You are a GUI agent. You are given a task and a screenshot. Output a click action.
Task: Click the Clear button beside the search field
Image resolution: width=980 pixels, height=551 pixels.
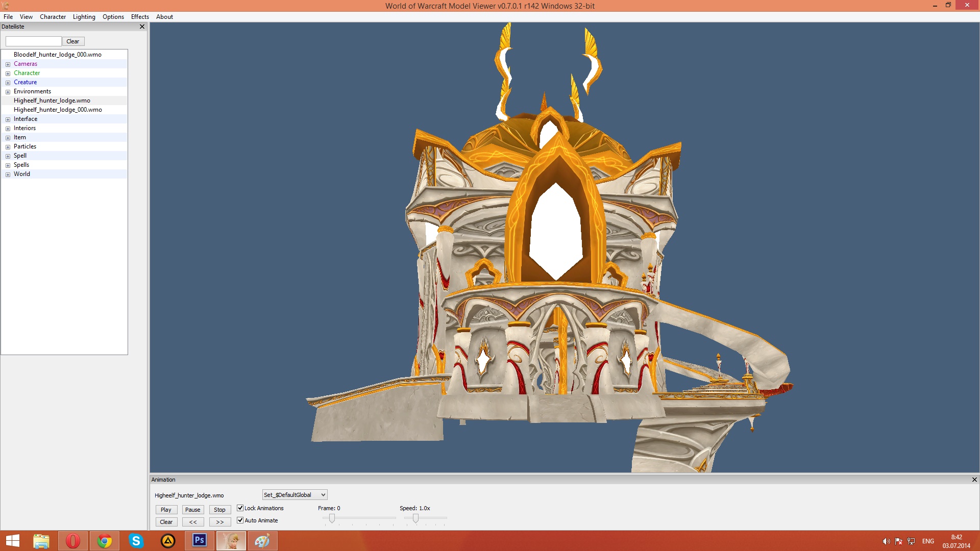click(x=73, y=41)
